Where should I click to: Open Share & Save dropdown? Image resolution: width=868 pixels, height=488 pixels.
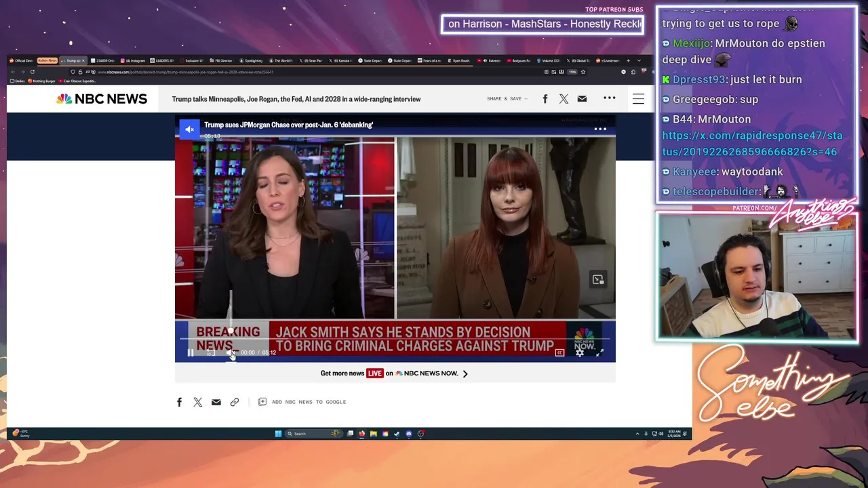point(507,99)
